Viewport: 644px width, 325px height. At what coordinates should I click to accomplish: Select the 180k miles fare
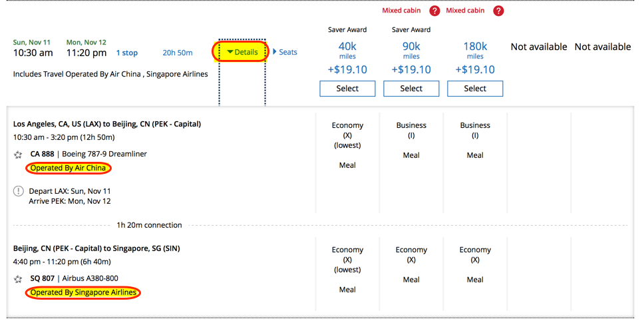[475, 89]
